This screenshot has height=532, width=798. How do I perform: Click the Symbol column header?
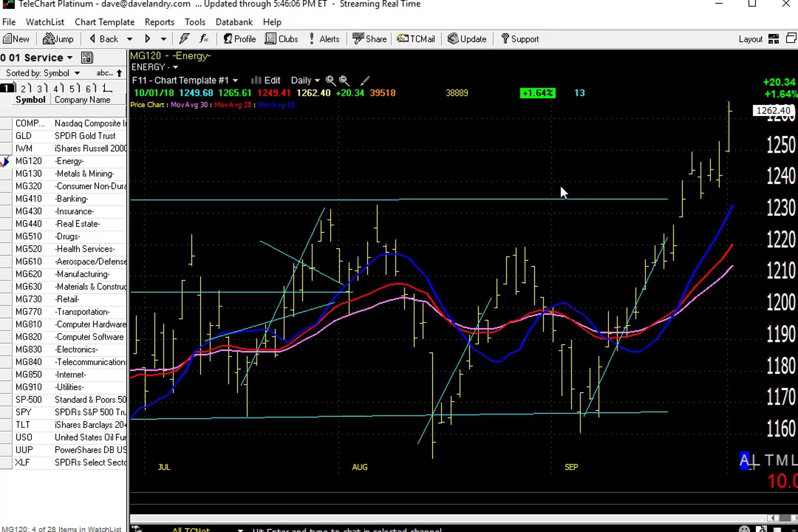point(31,100)
